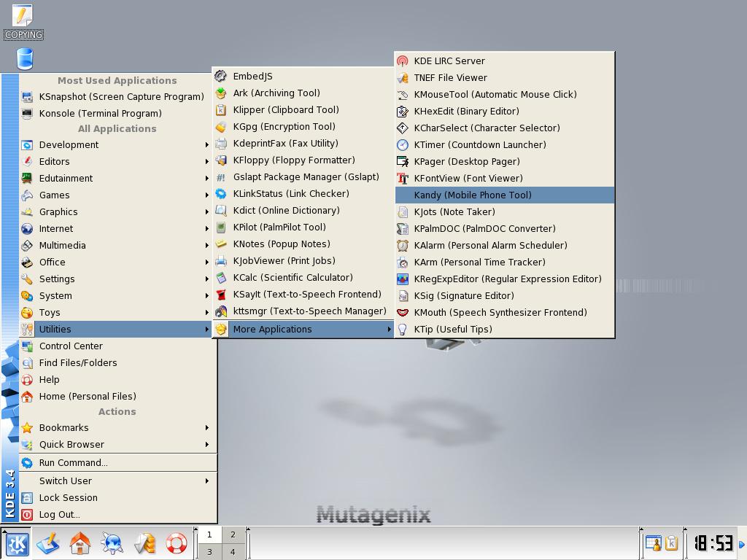Expand the Games submenu arrow
The width and height of the screenshot is (747, 560).
pyautogui.click(x=206, y=195)
